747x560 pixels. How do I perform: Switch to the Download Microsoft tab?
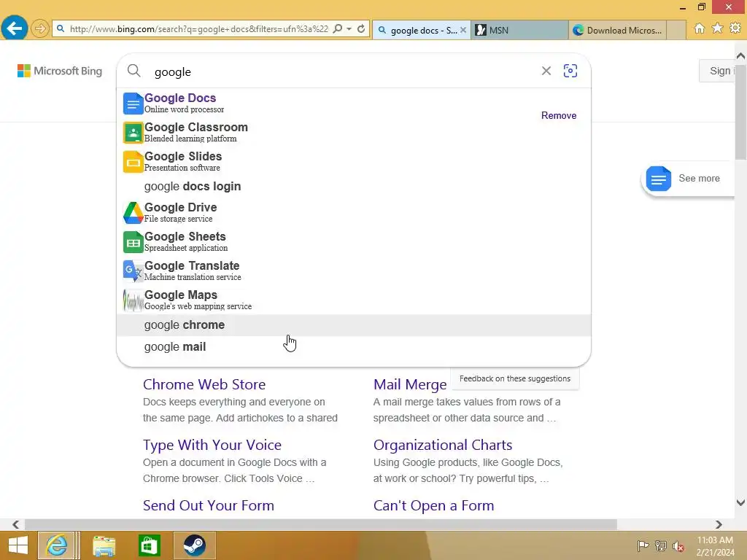pos(617,30)
